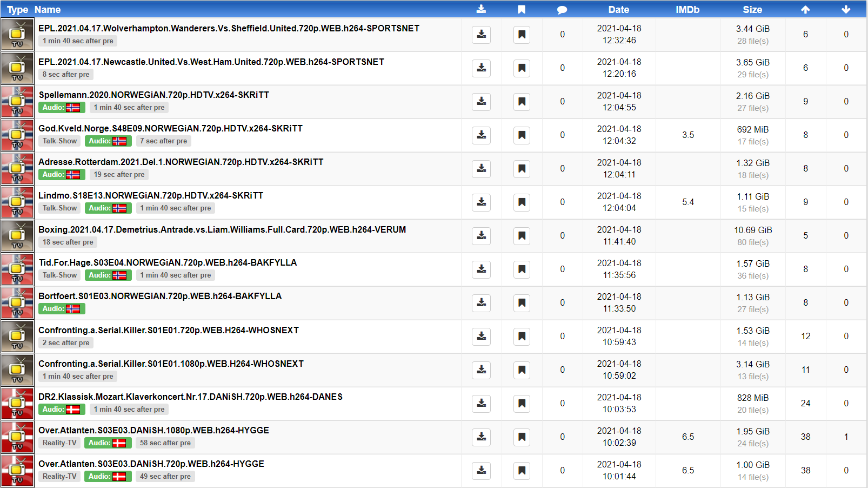This screenshot has width=868, height=488.
Task: Open the Over.Atlanten.S03E03 720p torrent page
Action: pos(151,464)
